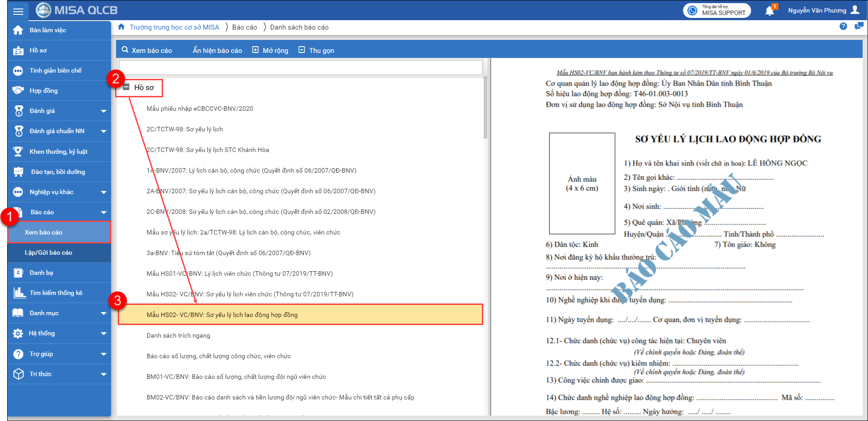Select Danh sách trích ngang report
Viewport: 868px width, 421px height.
pos(178,335)
